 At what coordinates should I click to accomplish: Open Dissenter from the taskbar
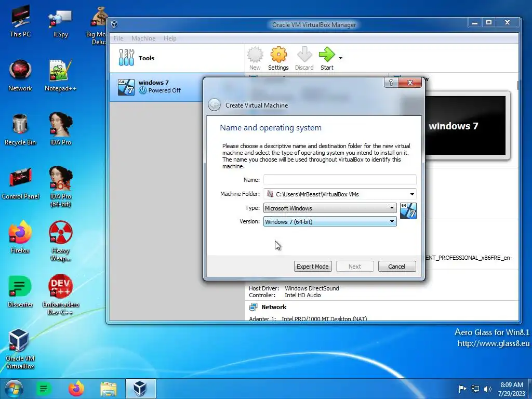tap(44, 389)
